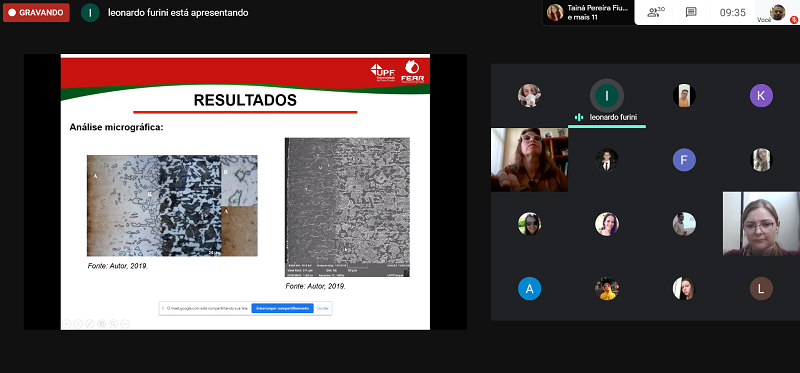Viewport: 800px width, 373px height.
Task: Select participant tile with letter K
Action: coord(761,95)
